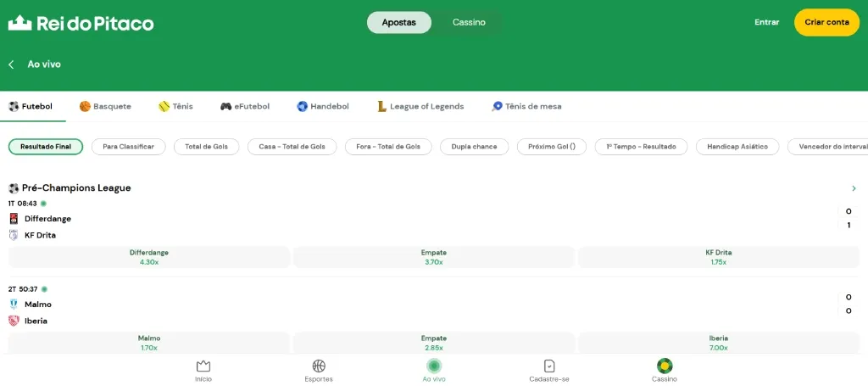Image resolution: width=868 pixels, height=386 pixels.
Task: Click the KF Drita team crest
Action: 14,235
